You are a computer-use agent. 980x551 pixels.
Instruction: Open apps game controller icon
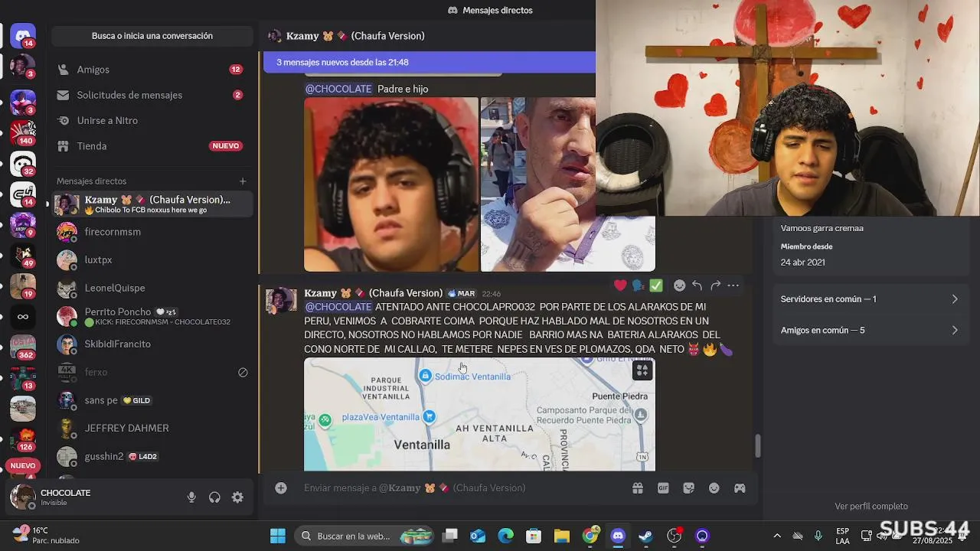tap(740, 488)
